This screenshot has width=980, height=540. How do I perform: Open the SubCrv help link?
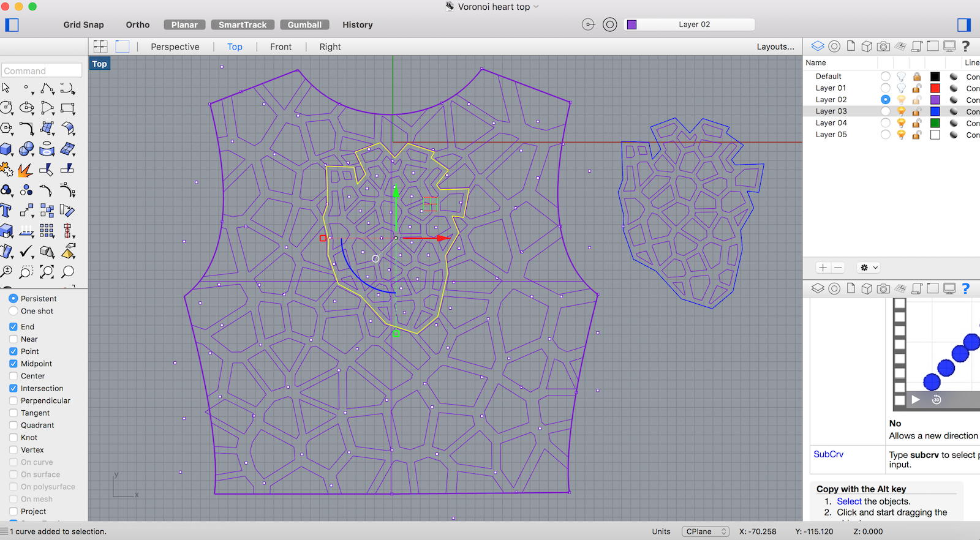pos(828,454)
